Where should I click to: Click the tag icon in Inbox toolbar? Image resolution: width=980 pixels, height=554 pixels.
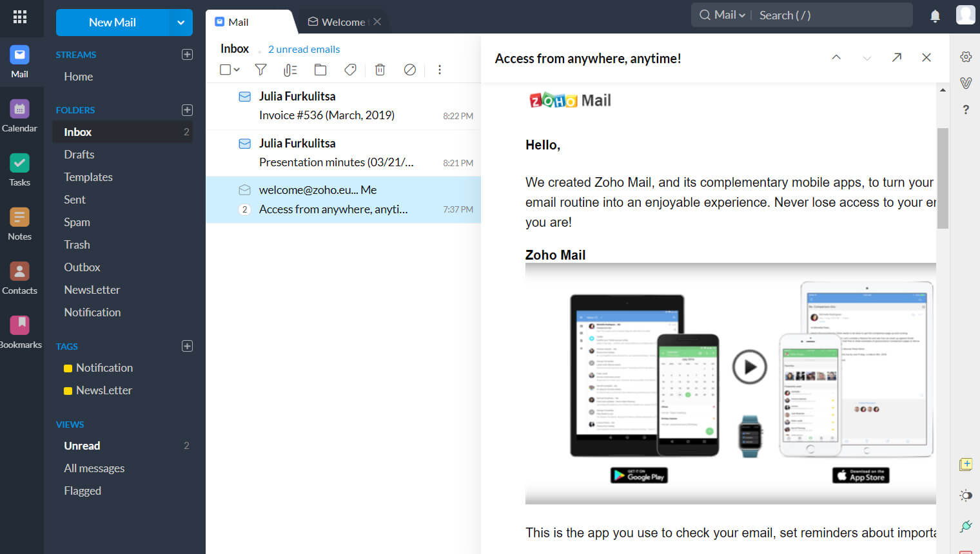pyautogui.click(x=350, y=70)
